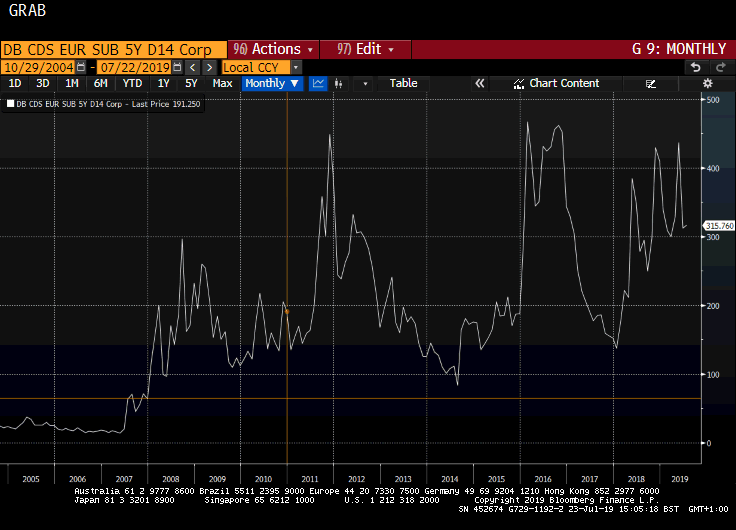Click the DB CDS EUR SUB security field
The height and width of the screenshot is (530, 736).
(x=107, y=49)
